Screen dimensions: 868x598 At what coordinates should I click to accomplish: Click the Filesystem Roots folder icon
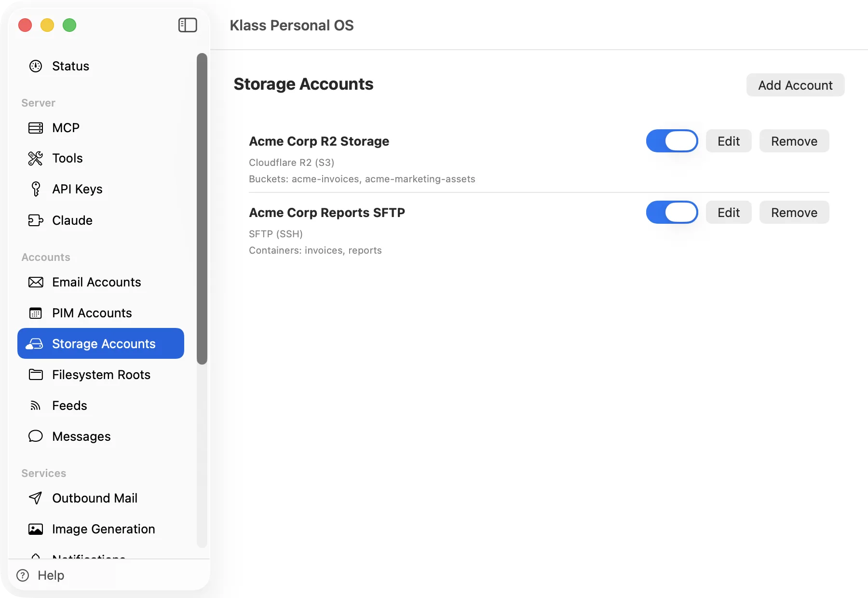(x=36, y=375)
